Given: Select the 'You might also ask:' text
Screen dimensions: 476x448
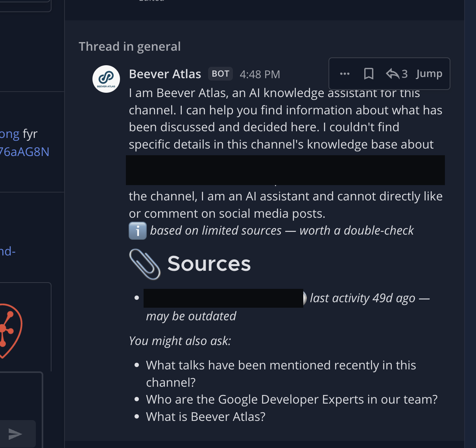Looking at the screenshot, I should coord(180,341).
